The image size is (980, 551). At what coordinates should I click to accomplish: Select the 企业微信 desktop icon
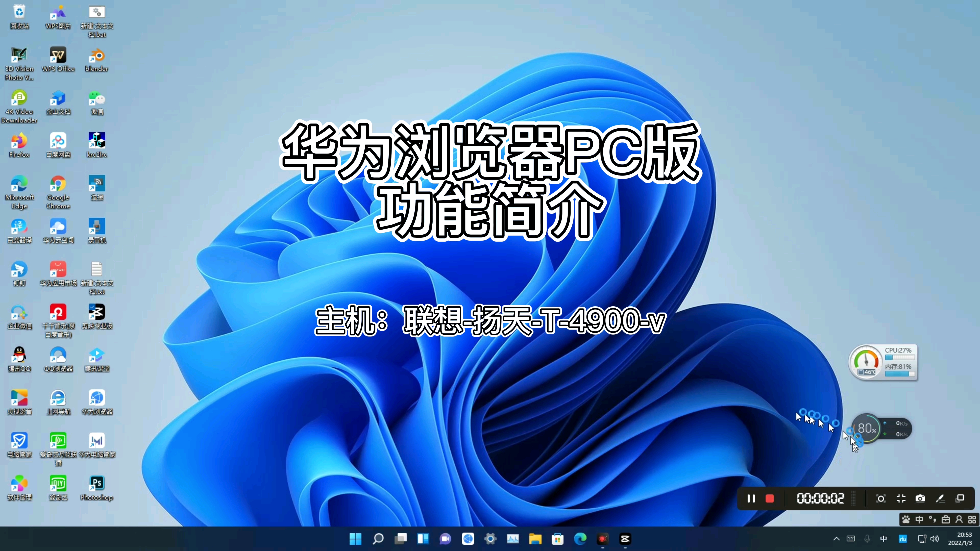(19, 317)
